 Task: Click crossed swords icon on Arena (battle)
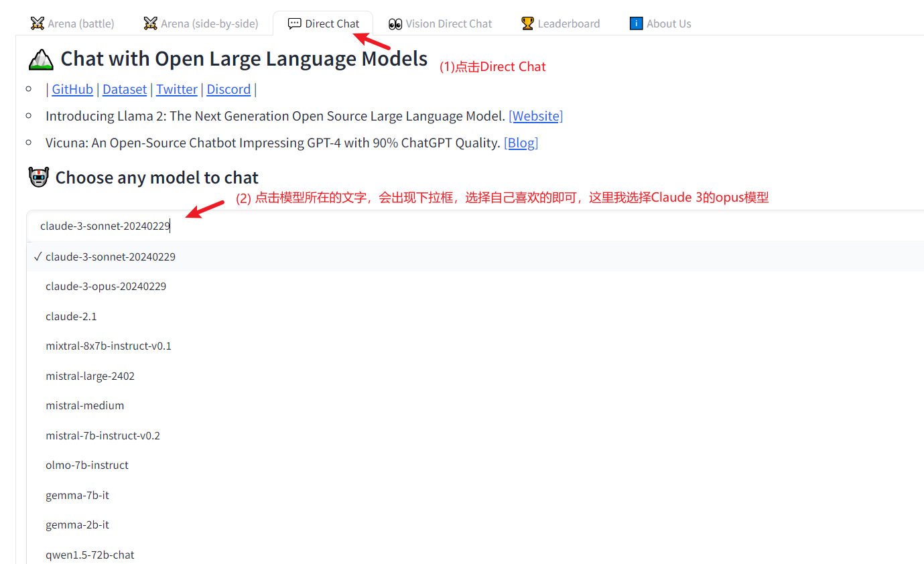pyautogui.click(x=38, y=23)
